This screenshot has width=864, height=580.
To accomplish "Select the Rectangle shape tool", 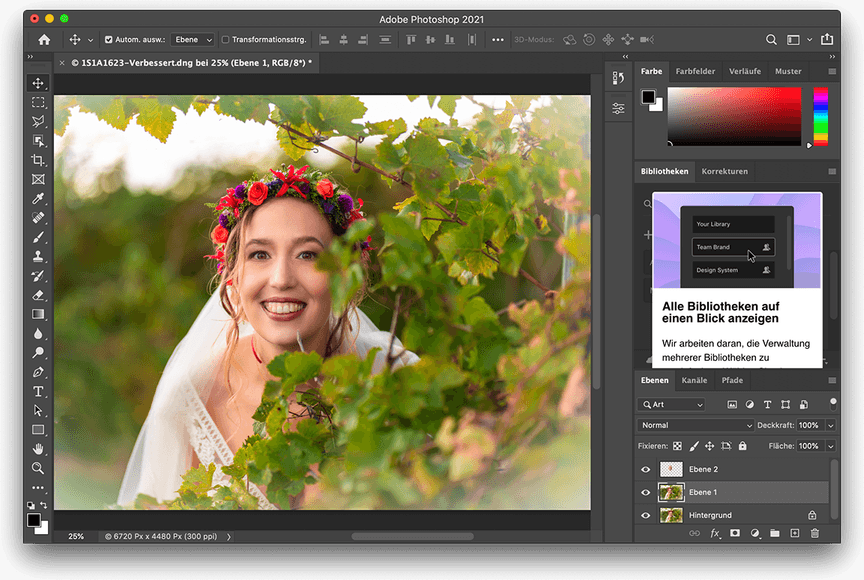I will point(38,430).
